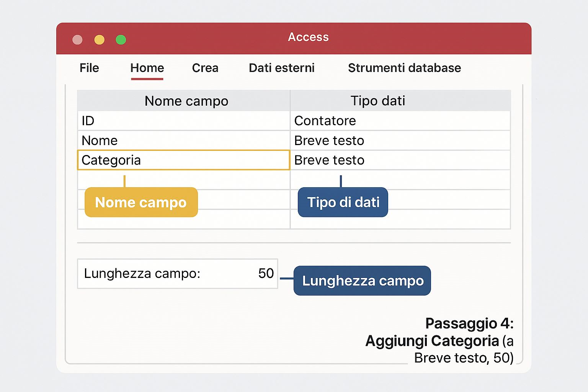This screenshot has width=588, height=392.
Task: Open the File menu
Action: pos(89,68)
